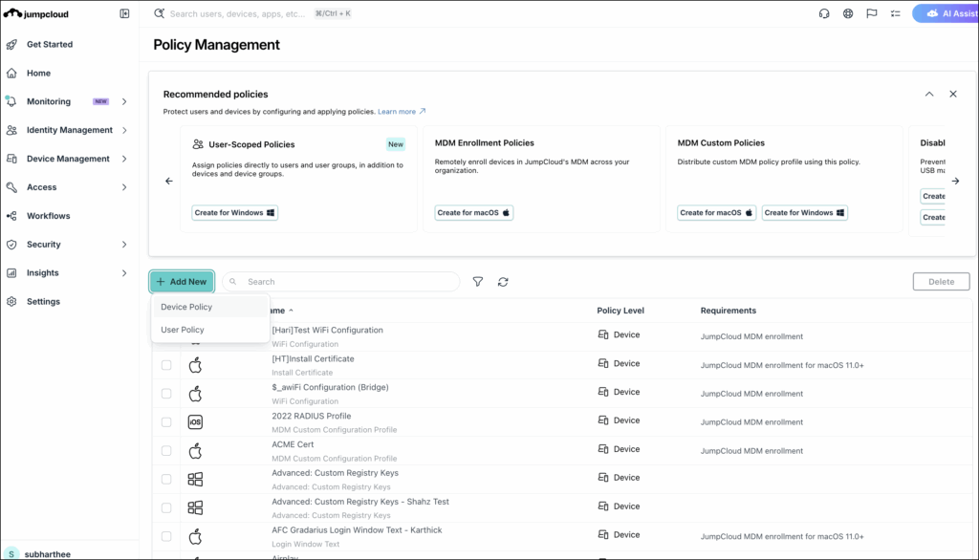Click the Add New button
The height and width of the screenshot is (560, 979).
coord(182,282)
